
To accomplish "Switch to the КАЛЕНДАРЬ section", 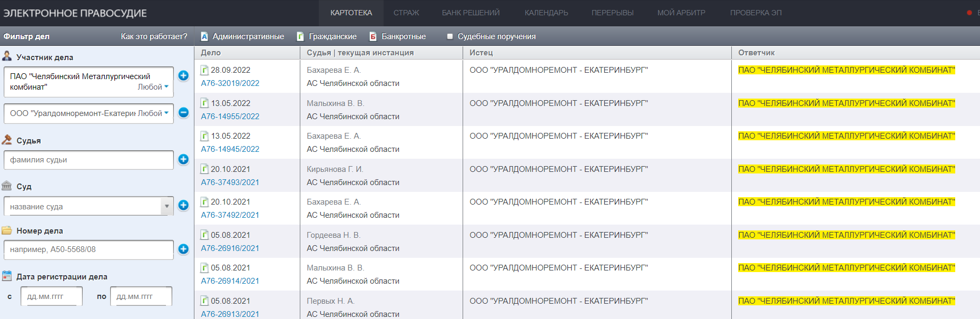I will [546, 13].
